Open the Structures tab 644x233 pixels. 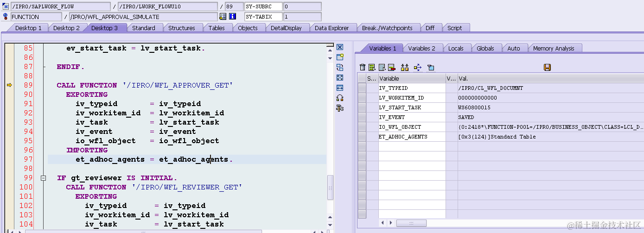182,28
